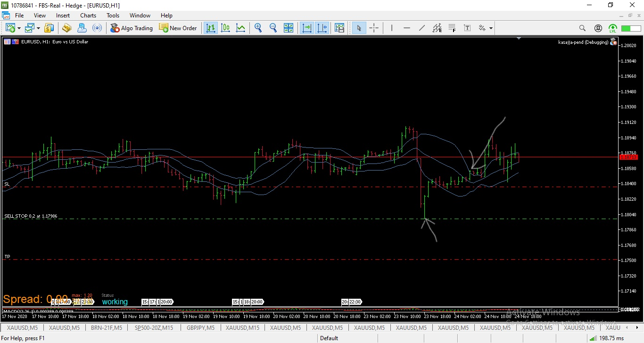Open the File menu
Viewport: 644px width, 343px height.
pyautogui.click(x=19, y=16)
